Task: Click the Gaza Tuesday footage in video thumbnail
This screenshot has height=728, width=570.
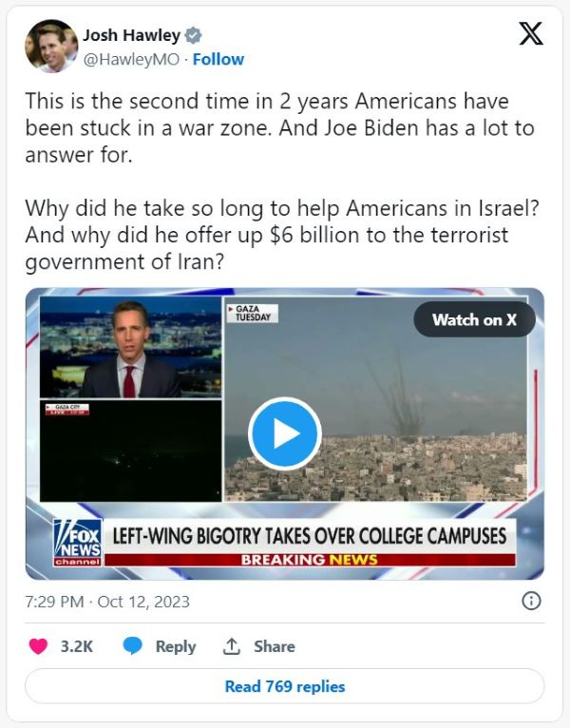Action: (x=376, y=399)
